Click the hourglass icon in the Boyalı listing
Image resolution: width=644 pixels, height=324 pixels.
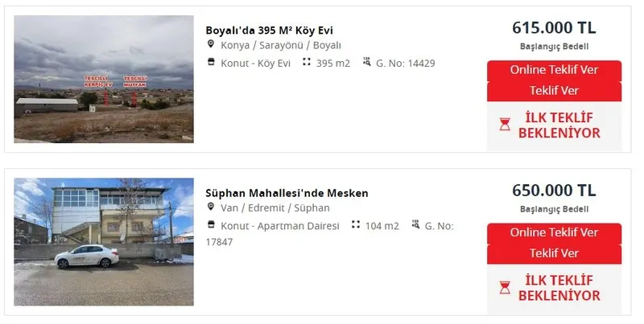coord(505,125)
